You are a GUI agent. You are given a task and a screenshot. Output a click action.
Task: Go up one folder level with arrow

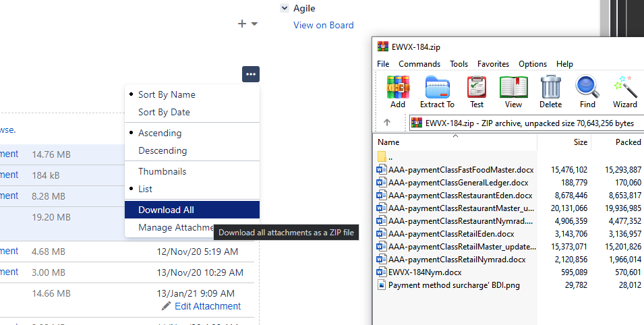point(387,123)
